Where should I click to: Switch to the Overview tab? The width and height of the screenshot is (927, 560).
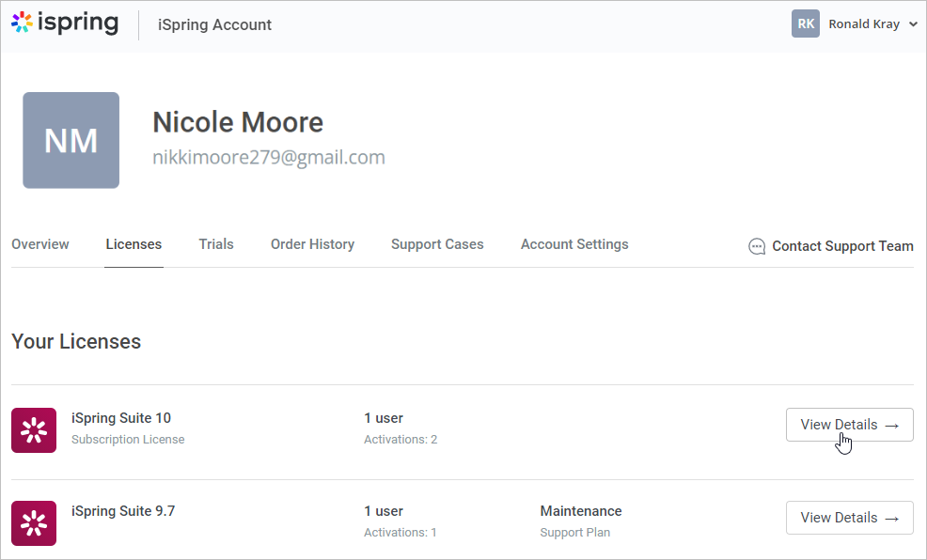pyautogui.click(x=40, y=244)
